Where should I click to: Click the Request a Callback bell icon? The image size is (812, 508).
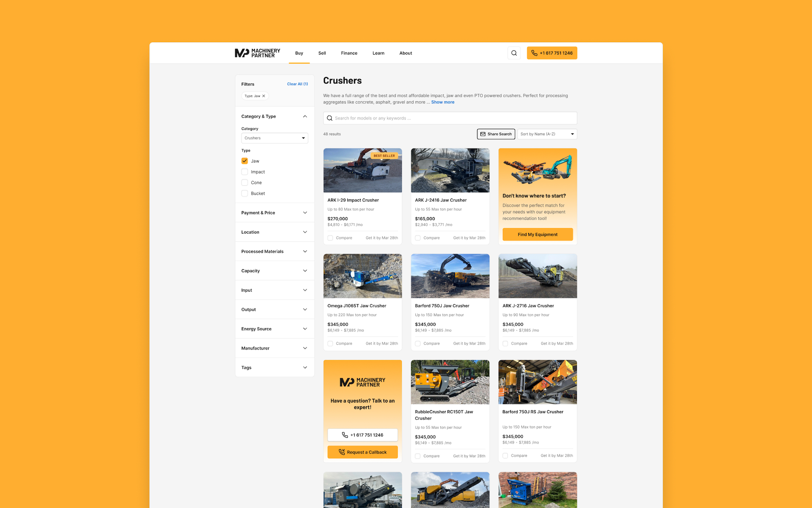[x=341, y=452]
